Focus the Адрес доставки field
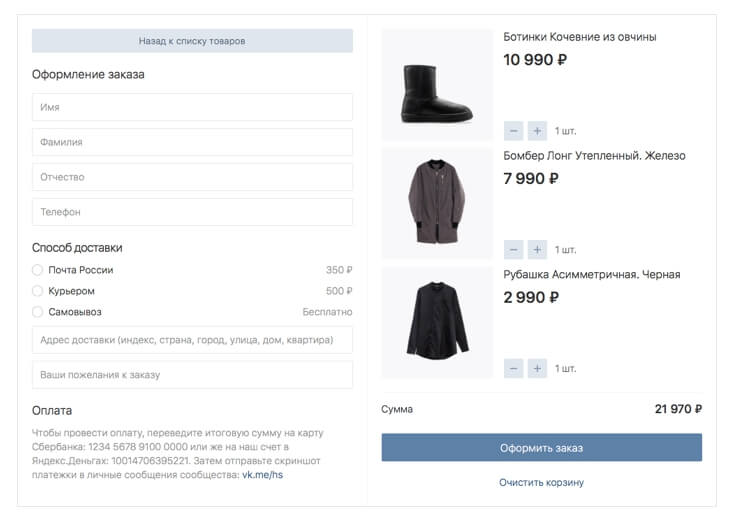This screenshot has height=519, width=732. pyautogui.click(x=192, y=340)
